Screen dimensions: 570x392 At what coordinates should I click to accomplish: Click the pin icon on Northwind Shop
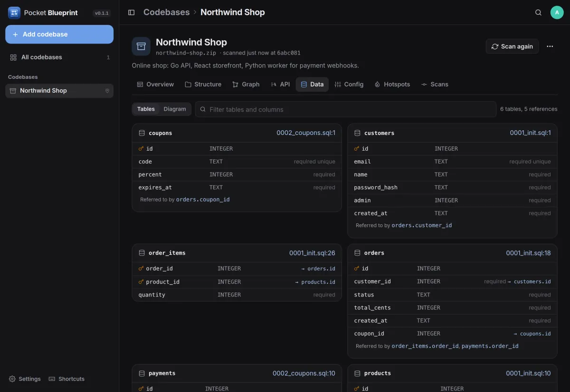tap(107, 91)
